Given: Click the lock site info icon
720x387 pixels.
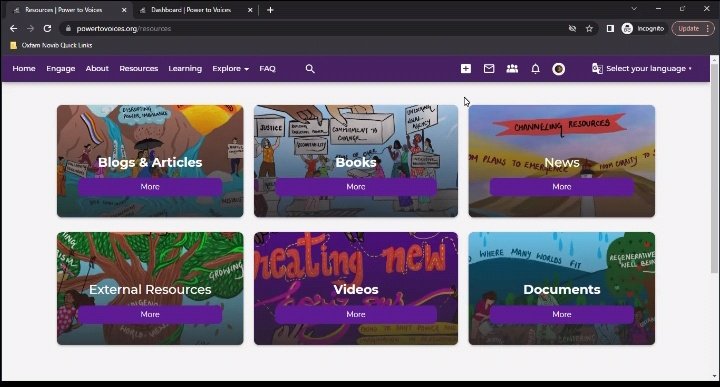Looking at the screenshot, I should tap(68, 28).
